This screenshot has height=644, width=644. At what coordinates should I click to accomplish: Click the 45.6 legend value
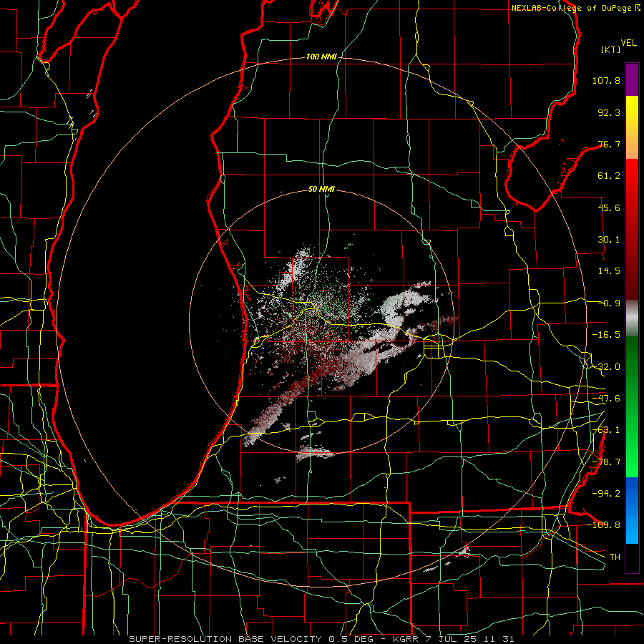click(609, 208)
